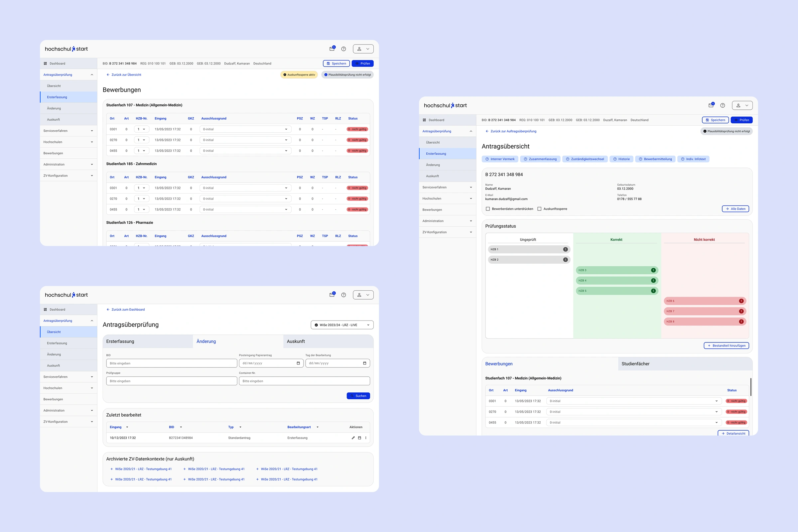Select HZB 8 item in Nicht korrekt column
The image size is (798, 532).
tap(705, 322)
